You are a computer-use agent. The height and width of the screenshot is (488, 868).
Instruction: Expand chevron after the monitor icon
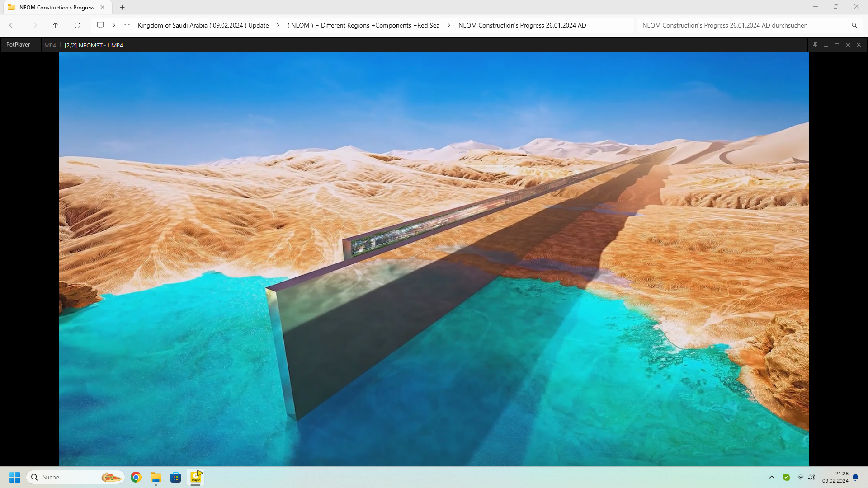(x=114, y=25)
